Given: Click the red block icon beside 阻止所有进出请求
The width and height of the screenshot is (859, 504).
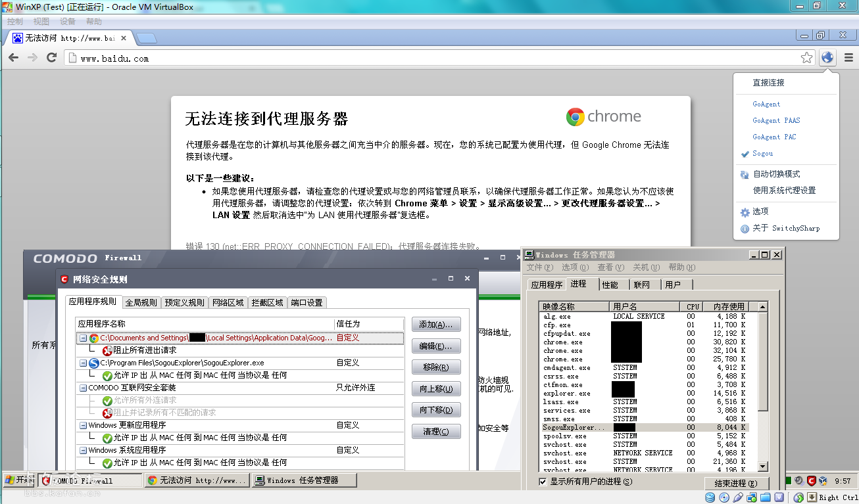Looking at the screenshot, I should click(x=107, y=350).
